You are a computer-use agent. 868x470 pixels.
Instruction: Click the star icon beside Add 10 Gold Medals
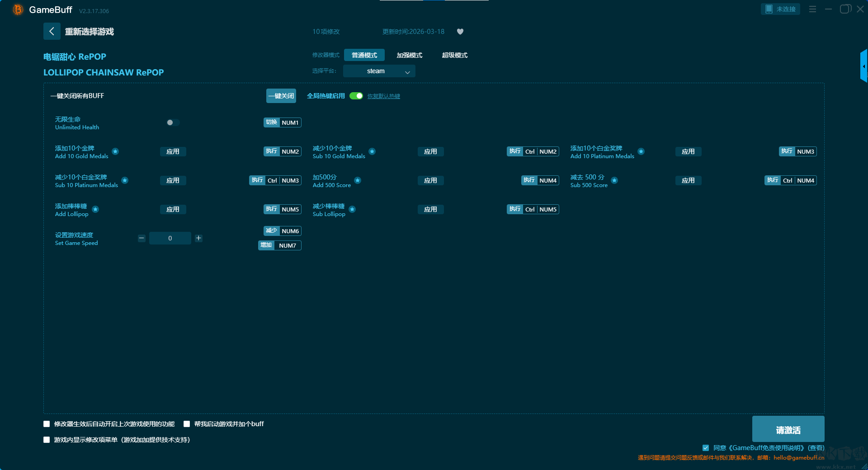(x=116, y=151)
